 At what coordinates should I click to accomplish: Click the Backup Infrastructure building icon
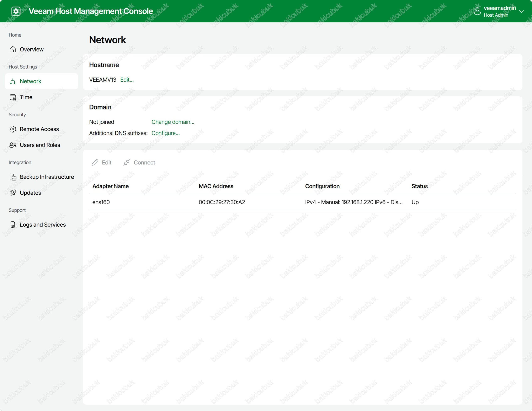click(x=13, y=177)
